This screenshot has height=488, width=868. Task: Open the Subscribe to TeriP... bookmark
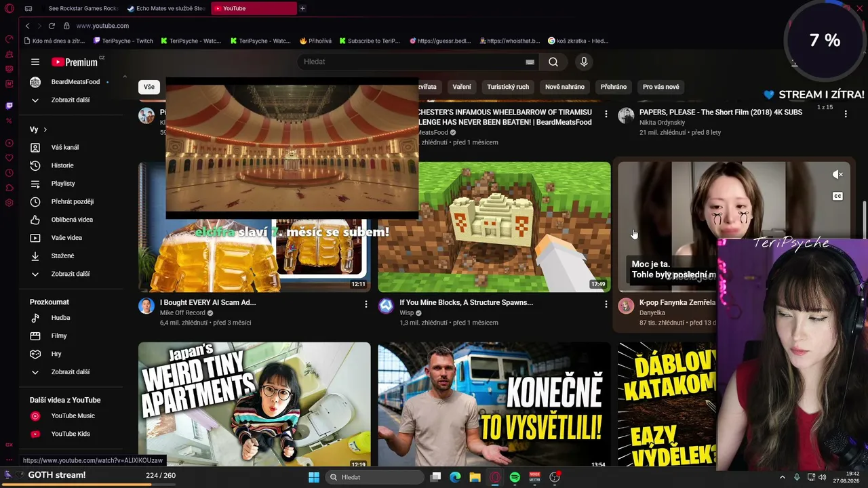pyautogui.click(x=370, y=41)
